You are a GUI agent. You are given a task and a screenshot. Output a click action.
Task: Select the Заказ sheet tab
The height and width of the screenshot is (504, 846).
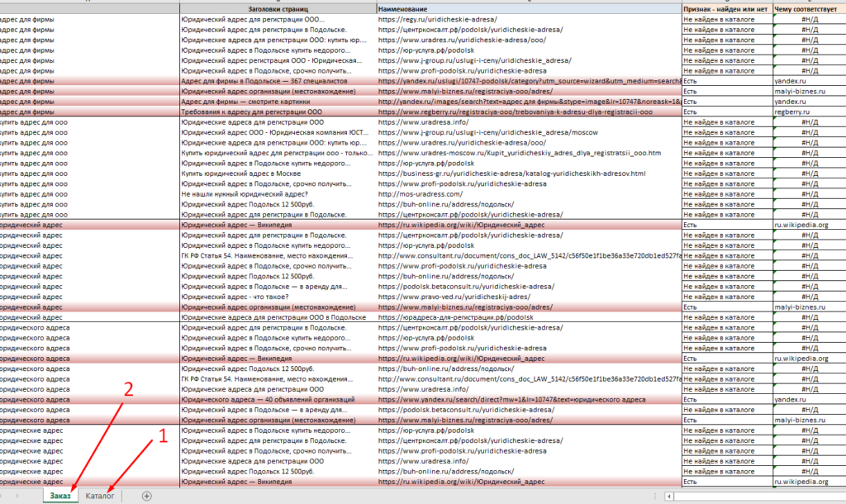click(60, 496)
